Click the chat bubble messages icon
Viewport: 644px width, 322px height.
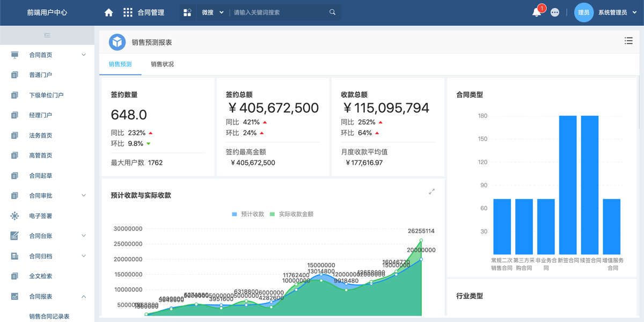[x=555, y=12]
